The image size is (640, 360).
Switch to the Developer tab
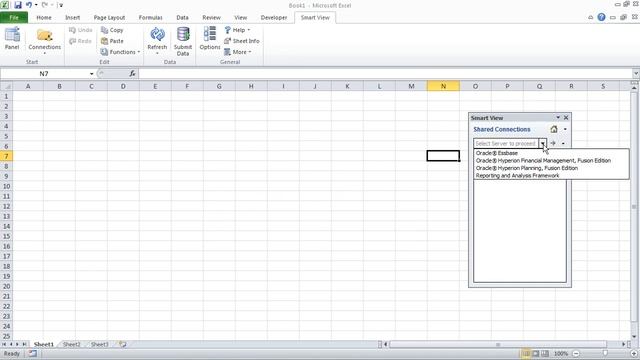274,18
